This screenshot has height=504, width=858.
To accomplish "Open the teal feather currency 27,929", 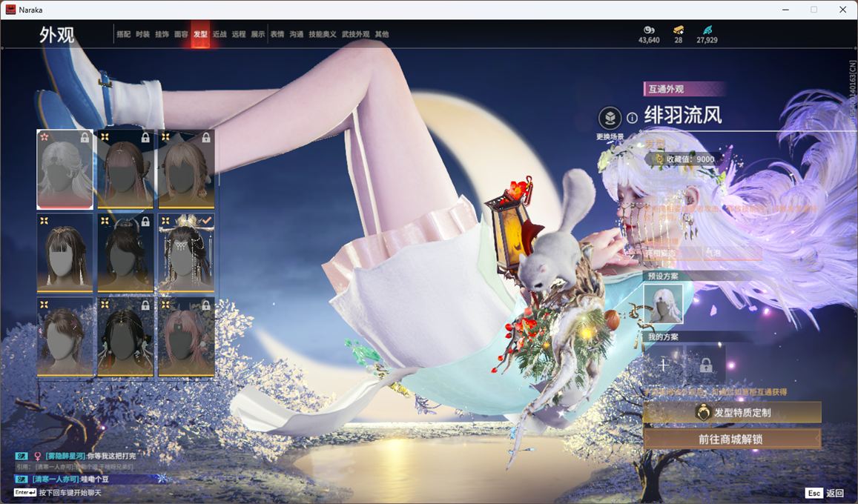I will 707,35.
